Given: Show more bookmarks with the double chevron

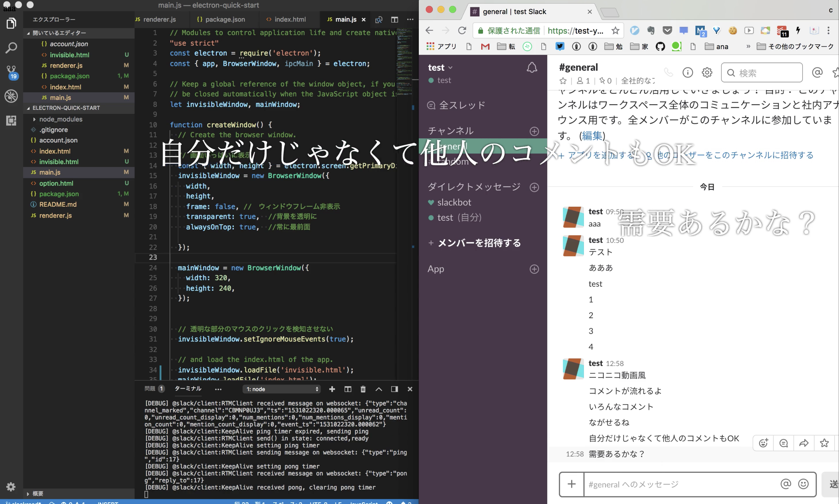Looking at the screenshot, I should tap(748, 46).
